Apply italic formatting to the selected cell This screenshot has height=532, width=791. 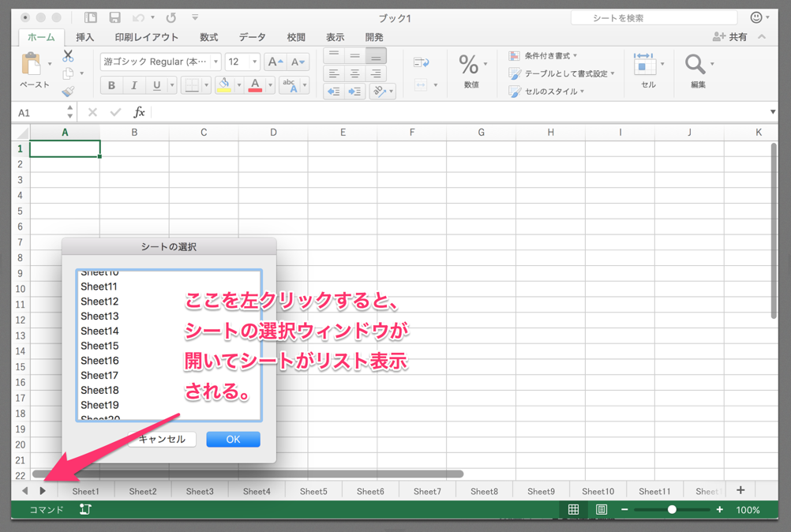coord(133,84)
